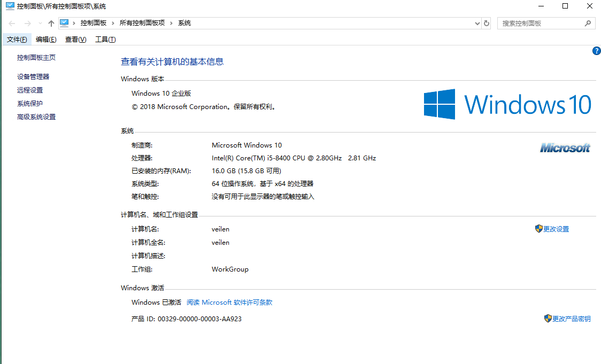This screenshot has height=364, width=601.
Task: Expand chevron before 控制面板 breadcrumb
Action: pyautogui.click(x=74, y=23)
